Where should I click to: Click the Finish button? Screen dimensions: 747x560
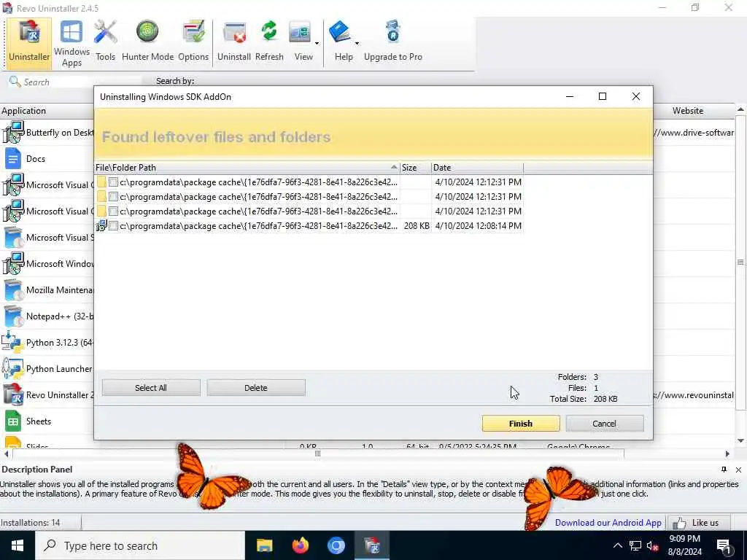[521, 424]
